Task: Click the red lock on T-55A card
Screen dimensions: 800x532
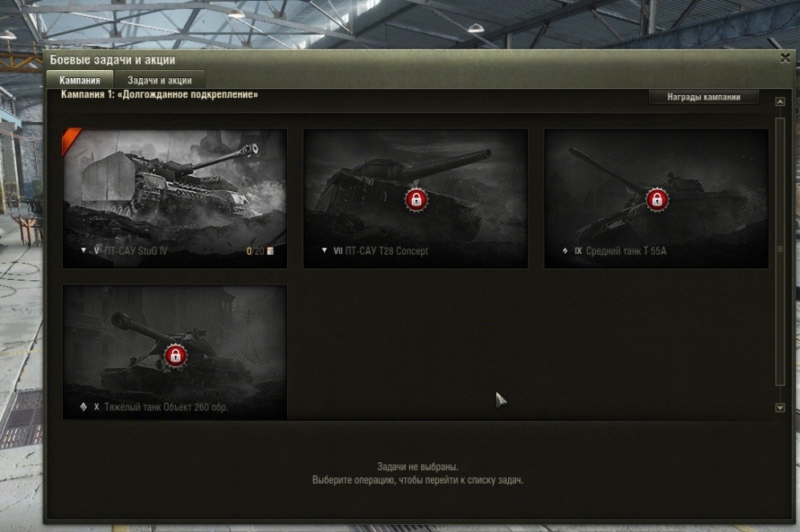Action: (657, 199)
